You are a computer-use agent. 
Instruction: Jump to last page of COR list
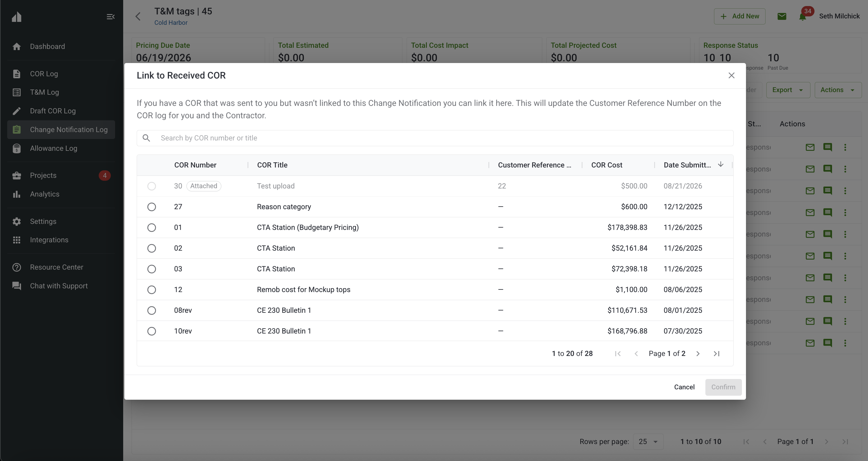click(x=716, y=353)
